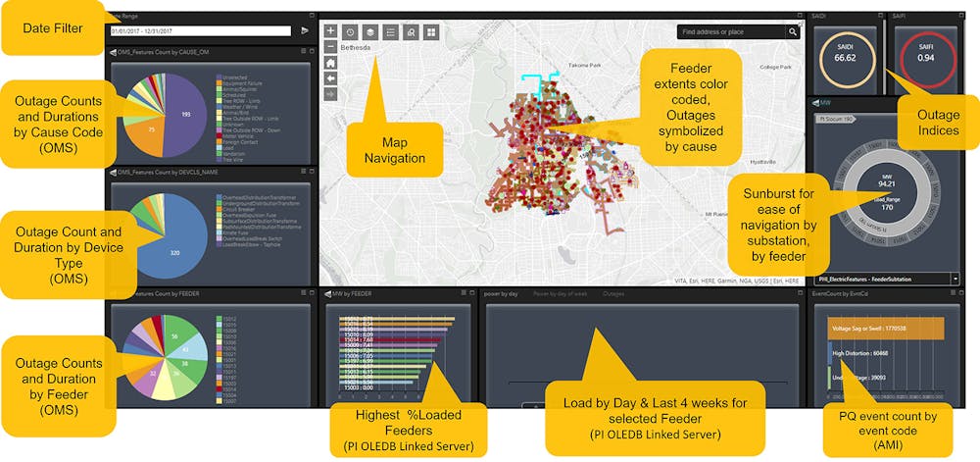Screen dimensions: 980x462
Task: Click 15012 legend entry in feeder panel
Action: (225, 318)
